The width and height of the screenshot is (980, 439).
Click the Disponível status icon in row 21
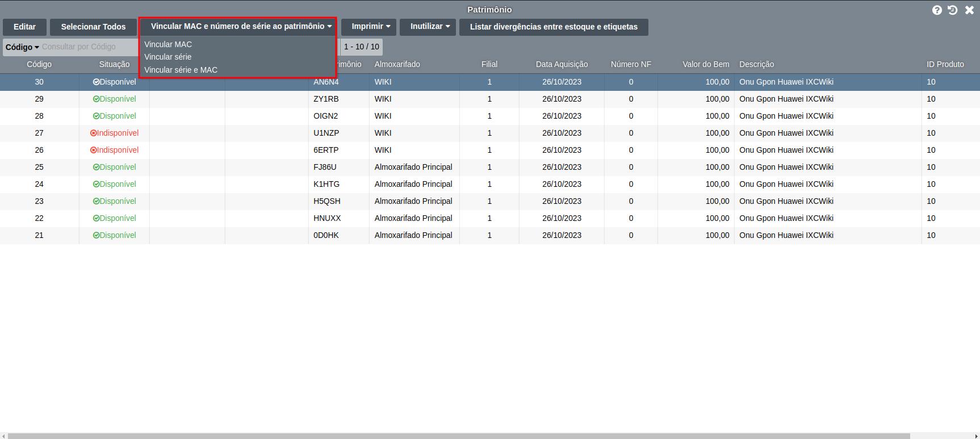pos(96,235)
